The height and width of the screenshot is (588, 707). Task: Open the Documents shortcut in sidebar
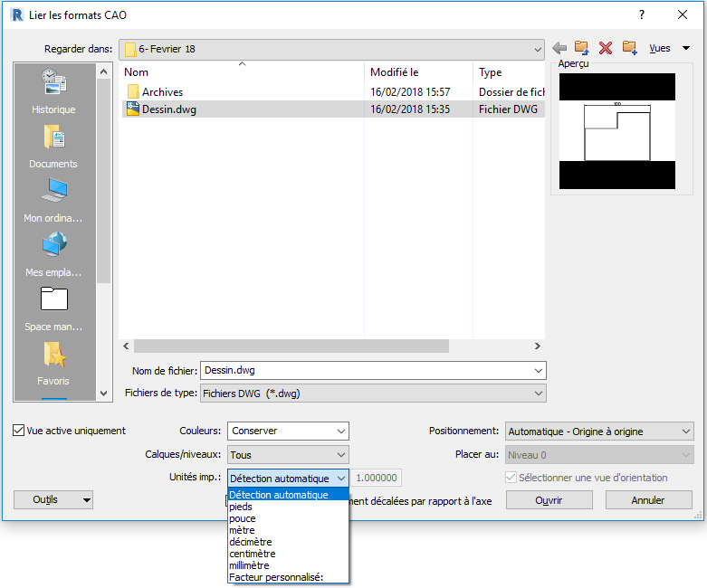53,146
